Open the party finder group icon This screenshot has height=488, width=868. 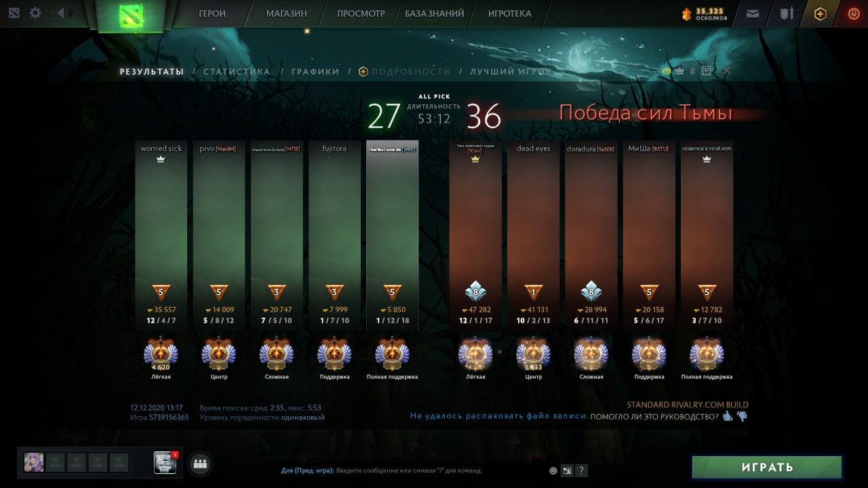point(199,464)
